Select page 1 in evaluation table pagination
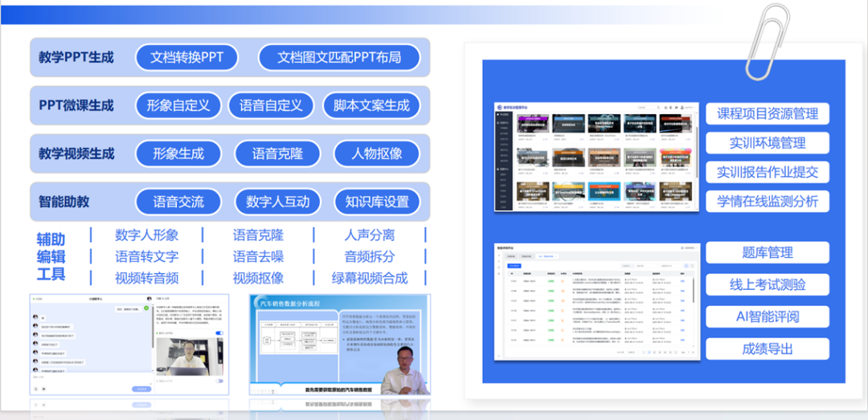868x420 pixels. point(649,352)
